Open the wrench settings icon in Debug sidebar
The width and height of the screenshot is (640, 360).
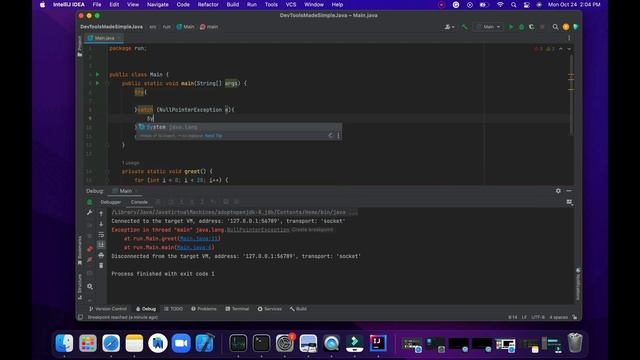pyautogui.click(x=90, y=213)
